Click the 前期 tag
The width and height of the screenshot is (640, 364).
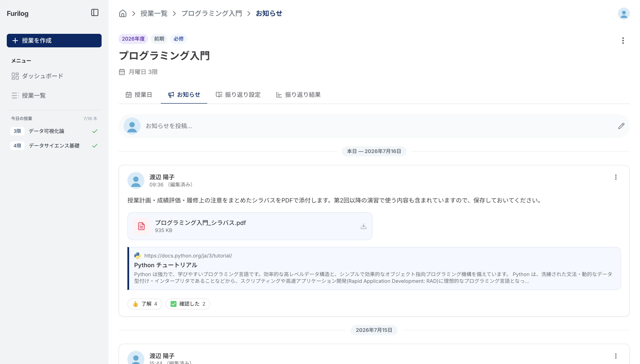point(159,39)
